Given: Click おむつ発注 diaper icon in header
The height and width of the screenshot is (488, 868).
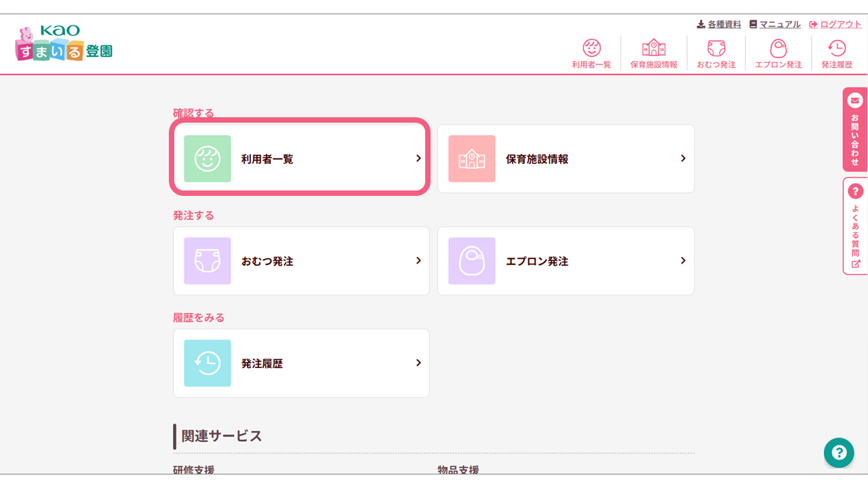Looking at the screenshot, I should [716, 49].
